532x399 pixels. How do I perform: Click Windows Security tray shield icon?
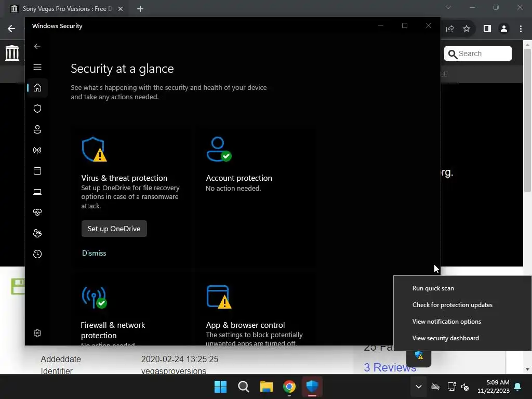pos(419,356)
